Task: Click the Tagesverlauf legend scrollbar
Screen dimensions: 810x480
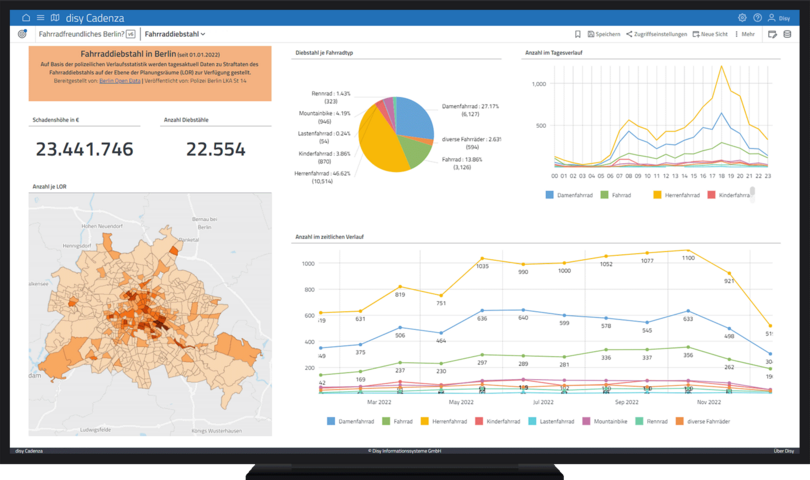Action: click(x=753, y=194)
